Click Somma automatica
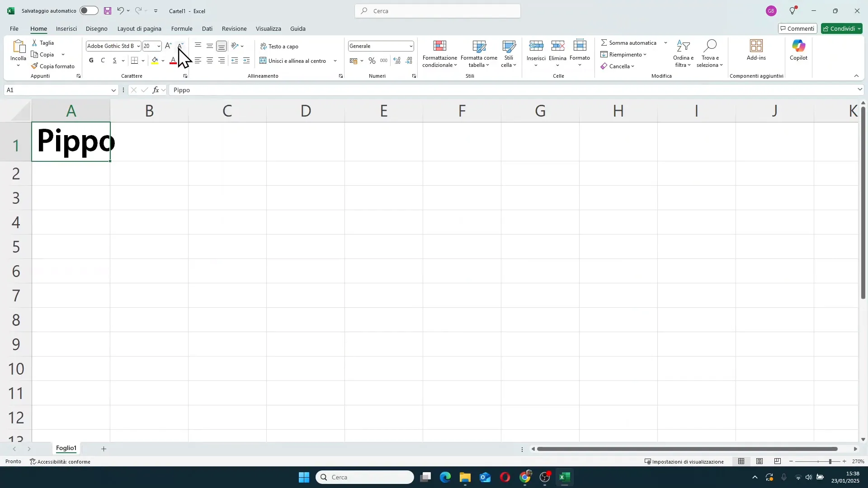 click(629, 43)
